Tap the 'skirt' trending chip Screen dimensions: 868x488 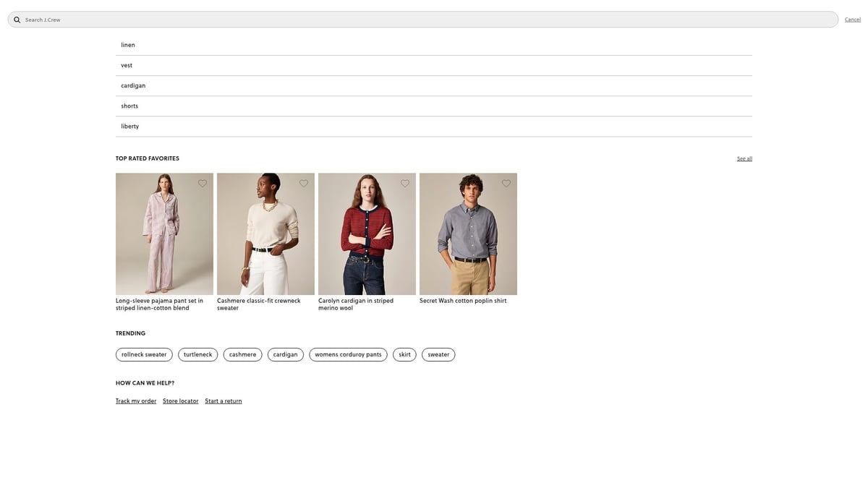(x=404, y=354)
